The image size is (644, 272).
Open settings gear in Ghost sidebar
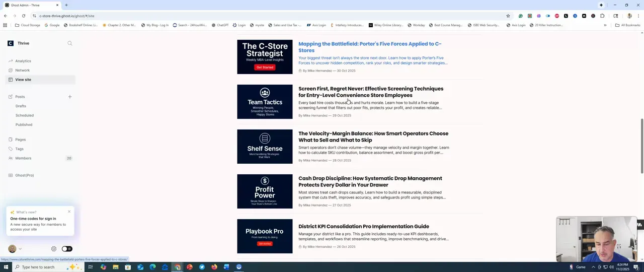[x=54, y=249]
